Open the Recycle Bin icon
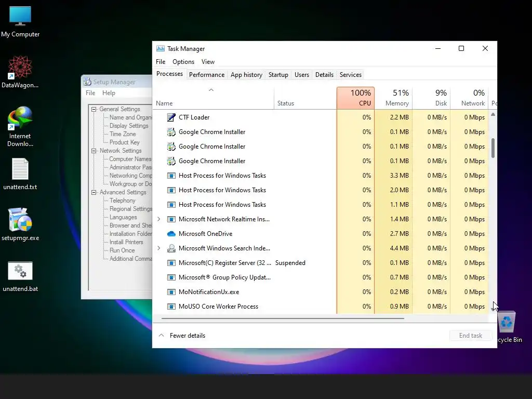The width and height of the screenshot is (532, 399). pos(507,322)
